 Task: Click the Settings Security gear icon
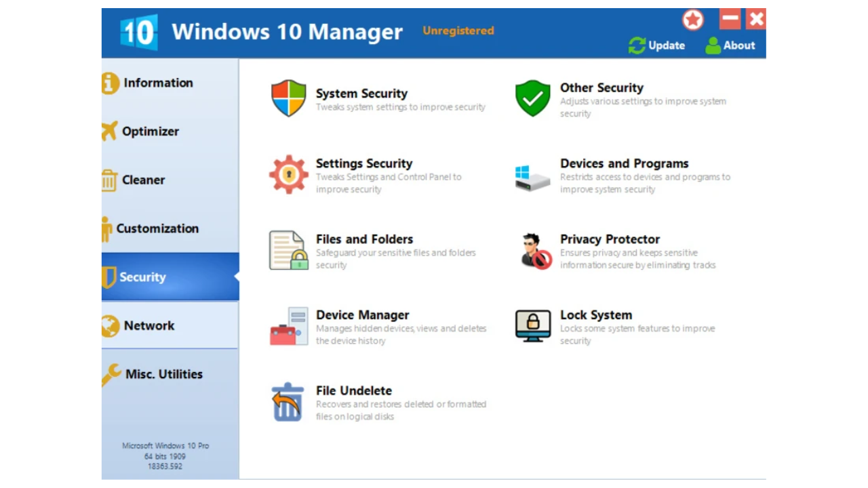pos(288,175)
